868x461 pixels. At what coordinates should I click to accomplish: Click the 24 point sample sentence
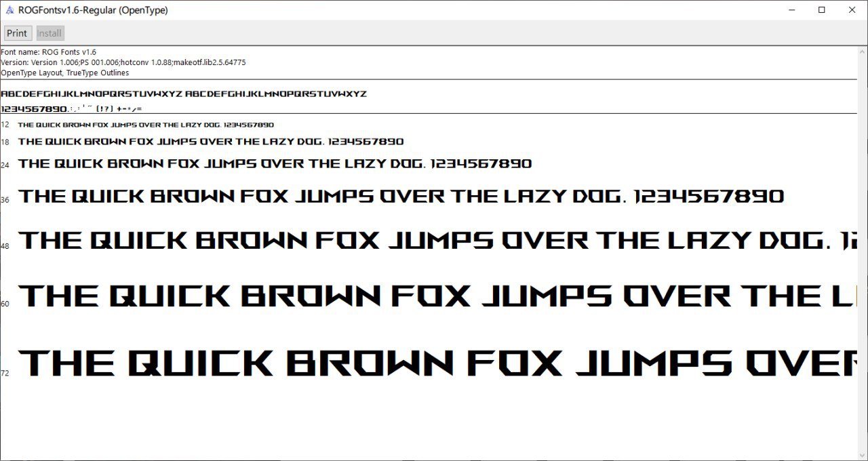[x=275, y=163]
